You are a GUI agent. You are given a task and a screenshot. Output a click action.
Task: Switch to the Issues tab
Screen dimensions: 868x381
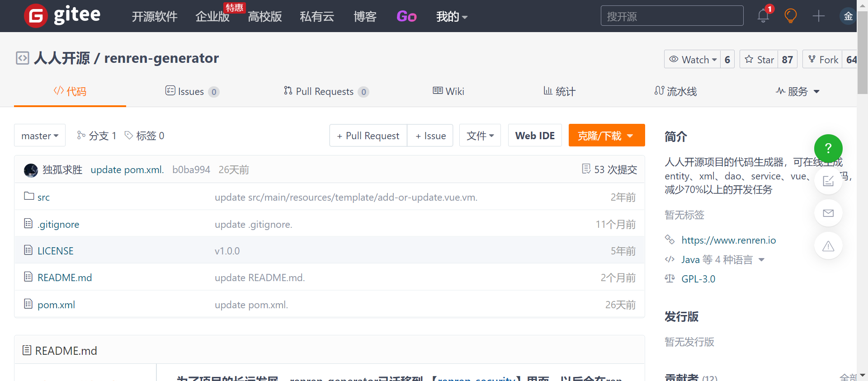192,91
